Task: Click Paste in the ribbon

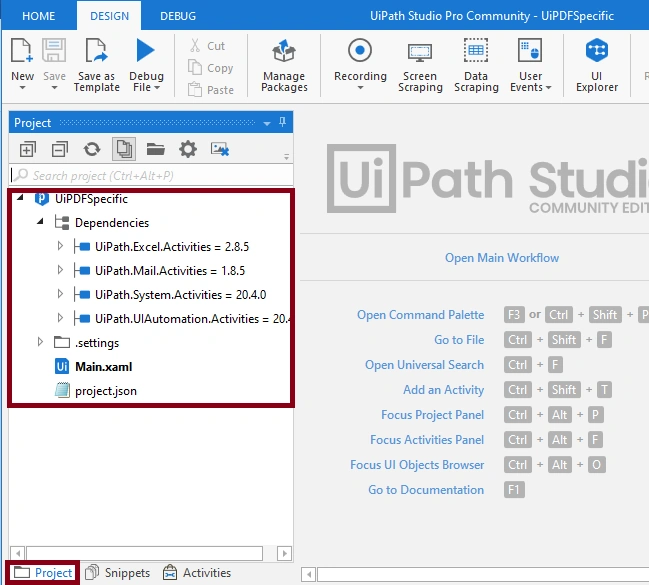Action: (211, 89)
